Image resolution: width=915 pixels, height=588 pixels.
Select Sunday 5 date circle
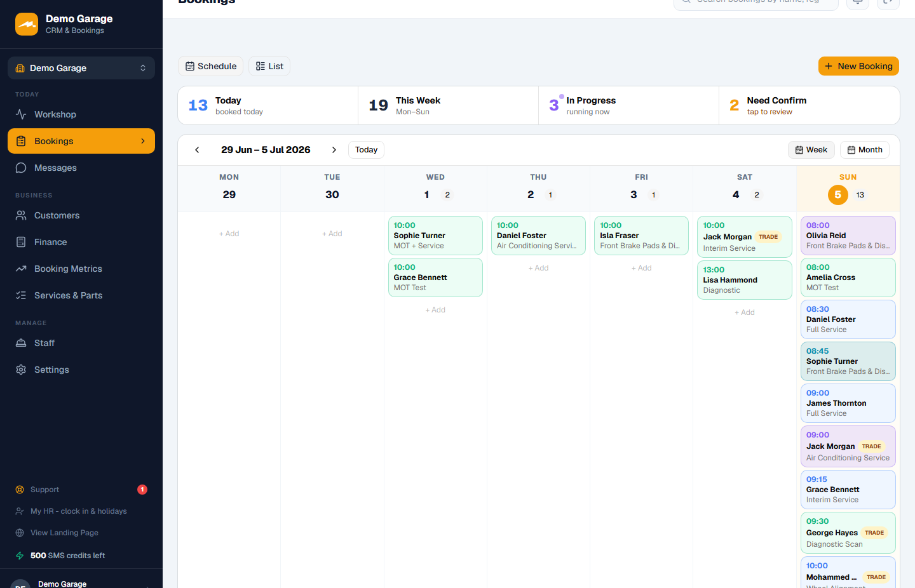click(837, 195)
